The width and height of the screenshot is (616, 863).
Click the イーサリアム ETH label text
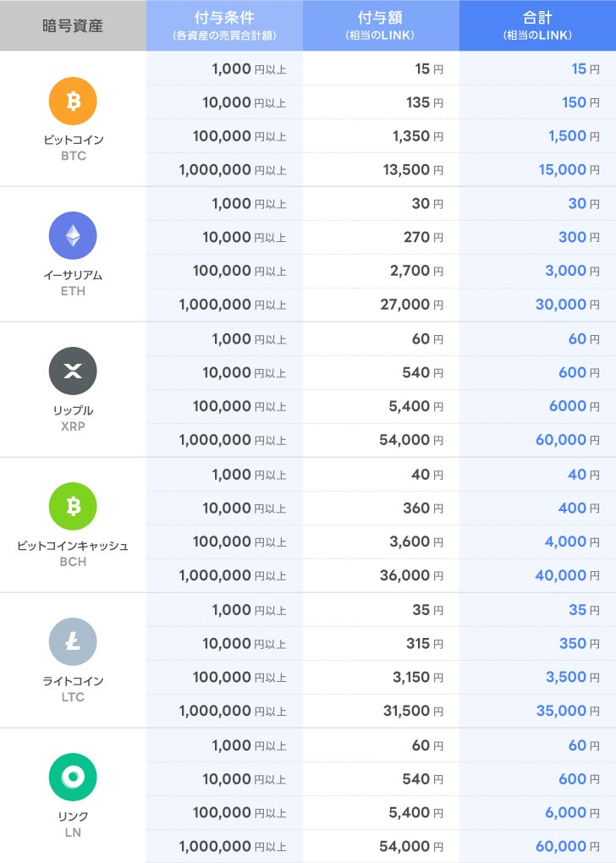[x=73, y=283]
